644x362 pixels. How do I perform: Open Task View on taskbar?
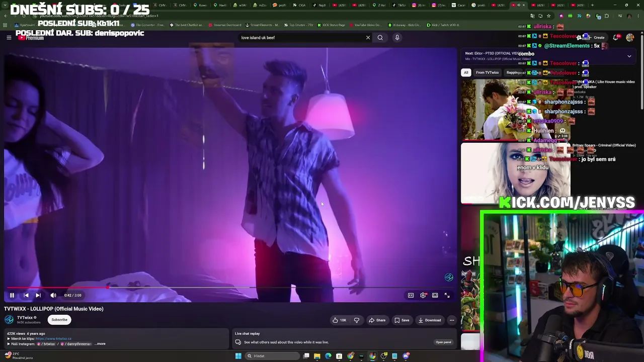click(x=306, y=356)
